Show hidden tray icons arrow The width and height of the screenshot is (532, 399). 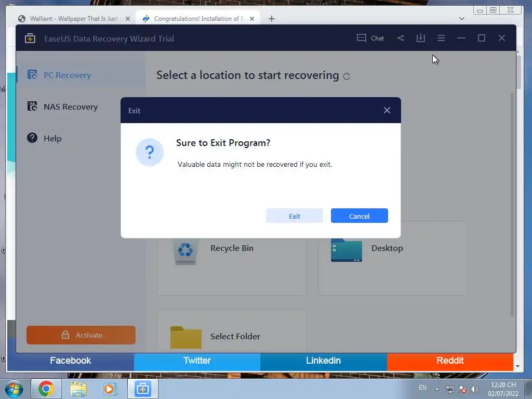tap(437, 389)
